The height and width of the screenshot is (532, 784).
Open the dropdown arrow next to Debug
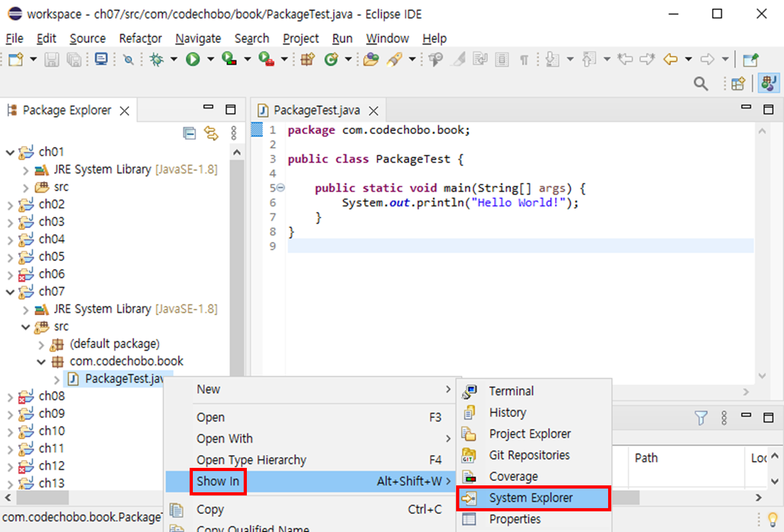pos(174,59)
